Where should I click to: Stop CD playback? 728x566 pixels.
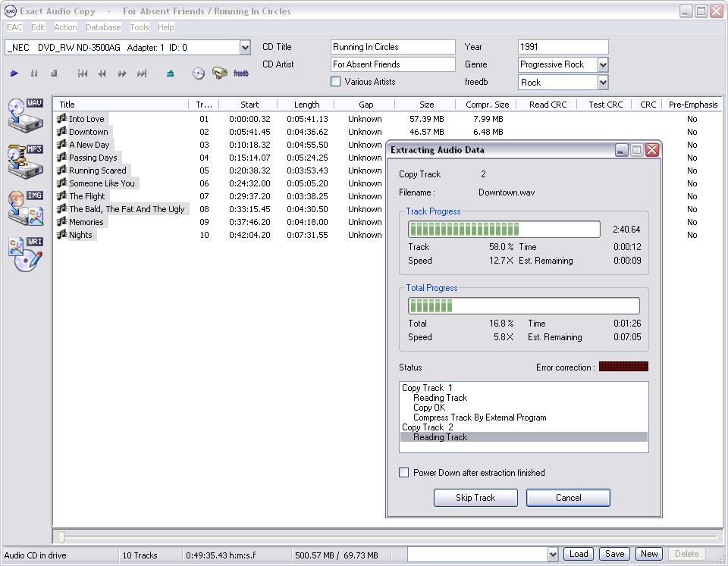[54, 73]
